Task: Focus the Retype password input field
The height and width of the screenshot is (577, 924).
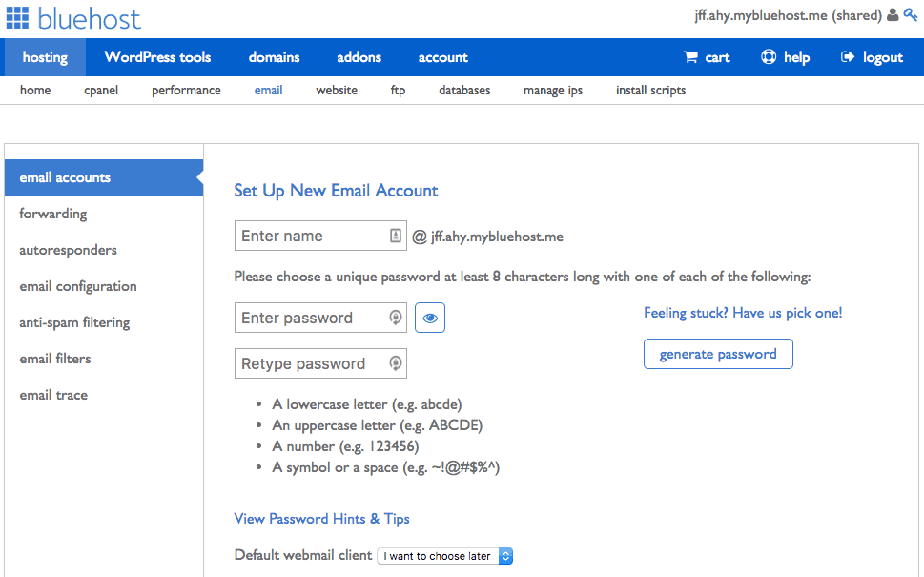Action: point(320,363)
